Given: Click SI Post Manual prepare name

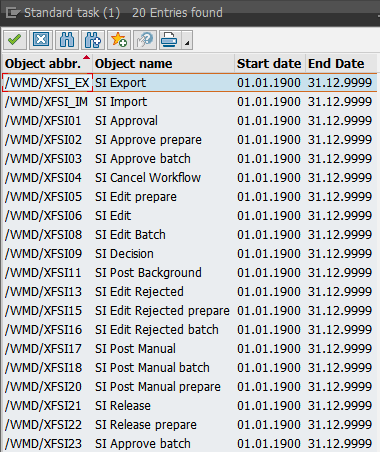Looking at the screenshot, I should point(158,387).
